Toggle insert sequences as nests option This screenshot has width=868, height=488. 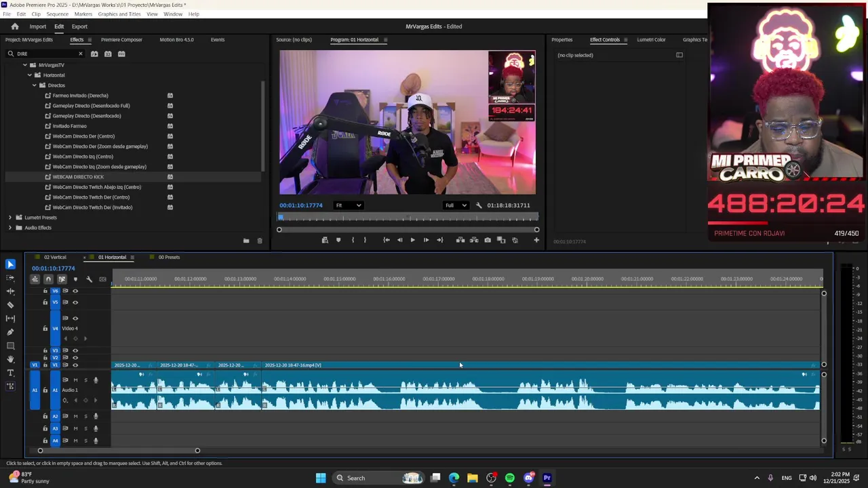pyautogui.click(x=35, y=279)
